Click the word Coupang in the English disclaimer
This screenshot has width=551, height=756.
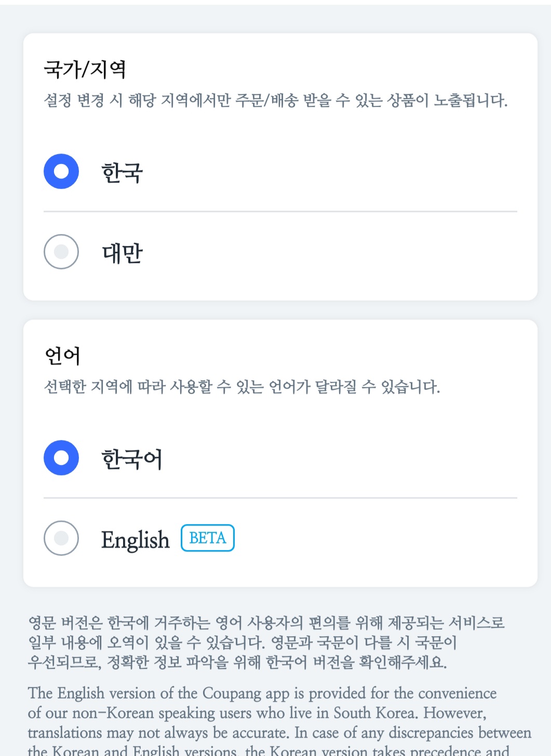point(232,694)
